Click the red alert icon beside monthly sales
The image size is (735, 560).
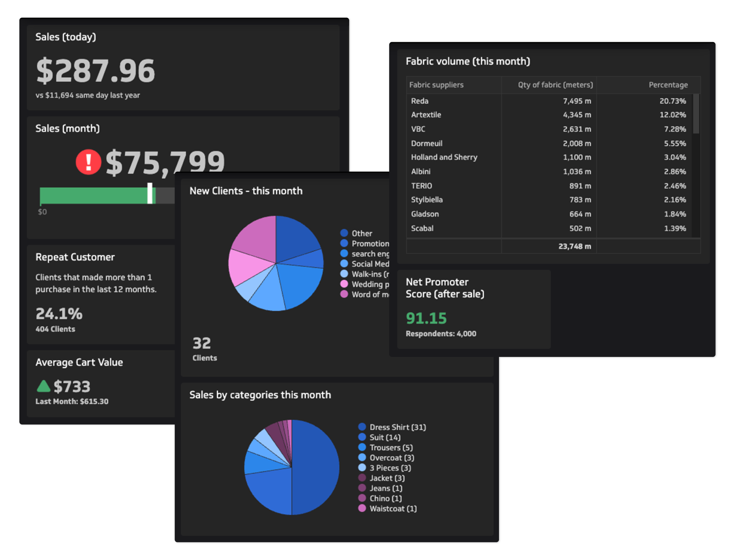[88, 162]
